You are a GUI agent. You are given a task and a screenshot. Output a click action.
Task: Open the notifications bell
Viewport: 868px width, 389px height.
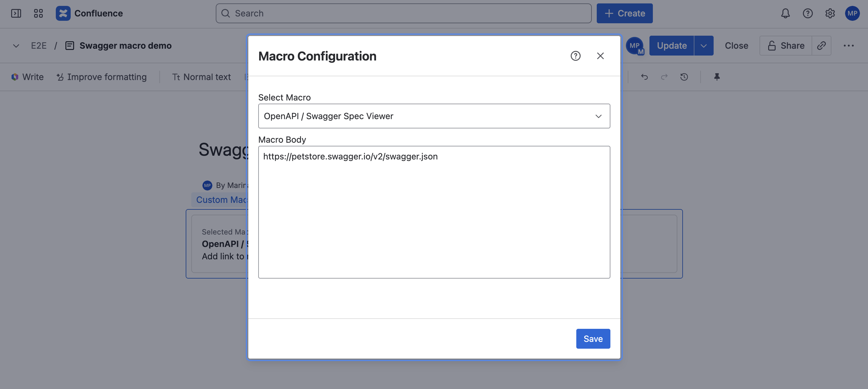click(x=785, y=13)
